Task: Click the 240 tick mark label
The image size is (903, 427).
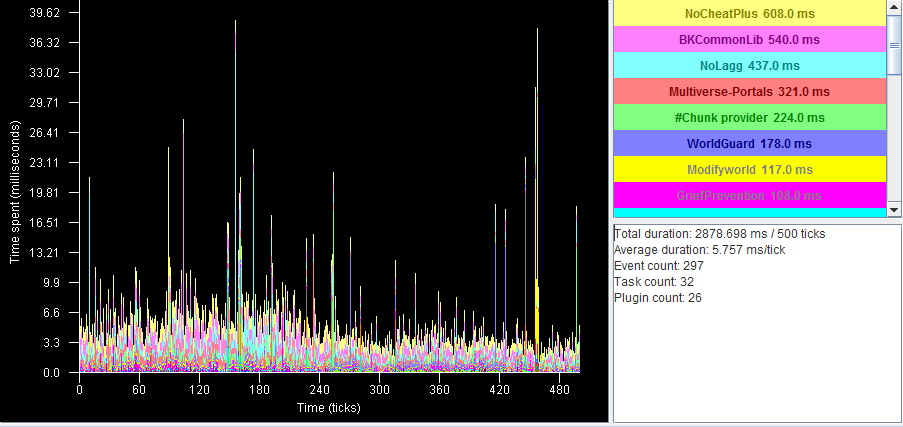Action: 319,390
